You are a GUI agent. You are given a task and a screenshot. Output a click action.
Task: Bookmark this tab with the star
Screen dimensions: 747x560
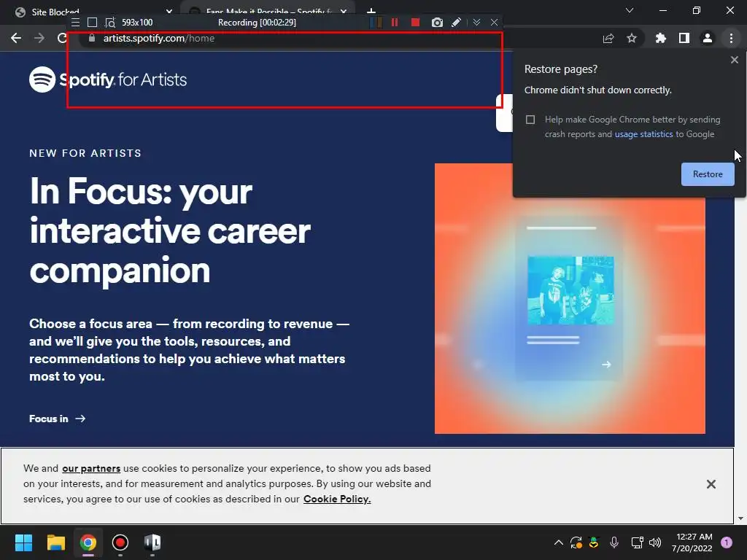click(632, 38)
